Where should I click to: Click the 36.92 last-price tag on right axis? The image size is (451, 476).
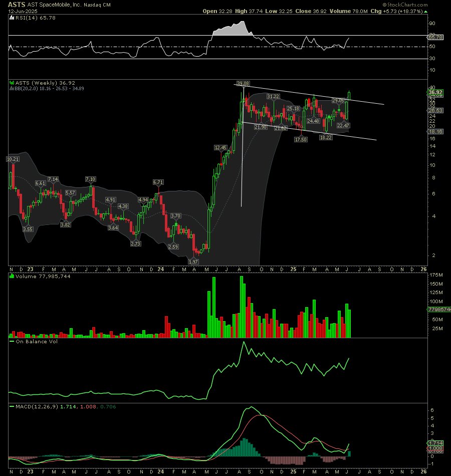(435, 92)
